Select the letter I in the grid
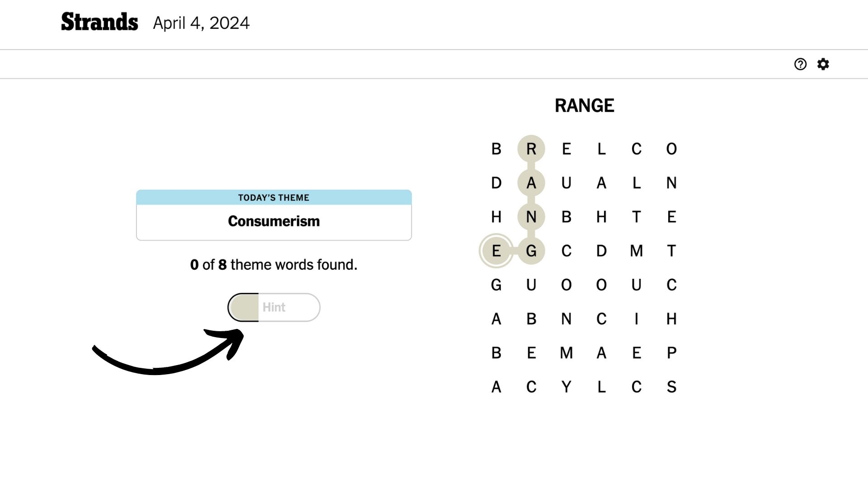This screenshot has height=488, width=868. pos(636,319)
